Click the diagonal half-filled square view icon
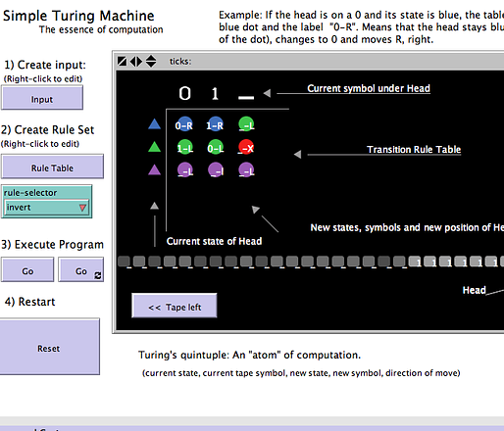Screen dimensions: 504x431 point(122,61)
